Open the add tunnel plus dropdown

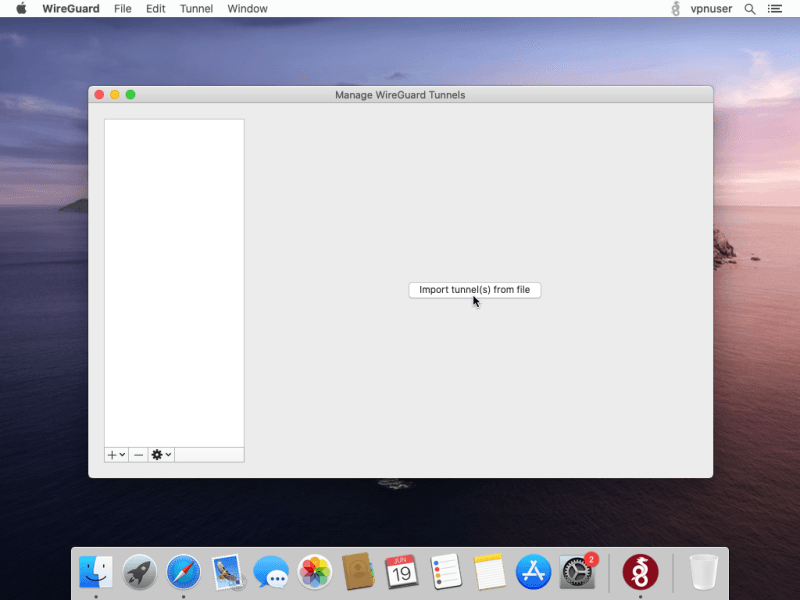tap(116, 455)
